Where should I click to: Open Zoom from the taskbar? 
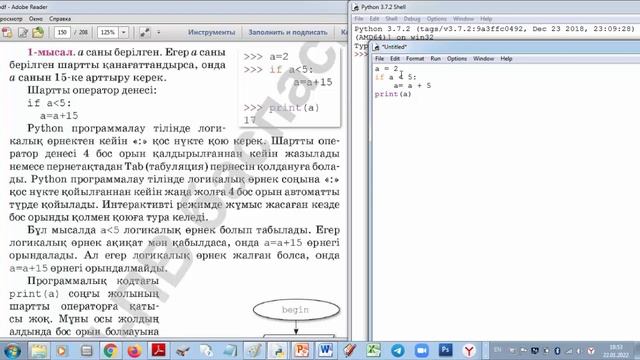tap(421, 351)
